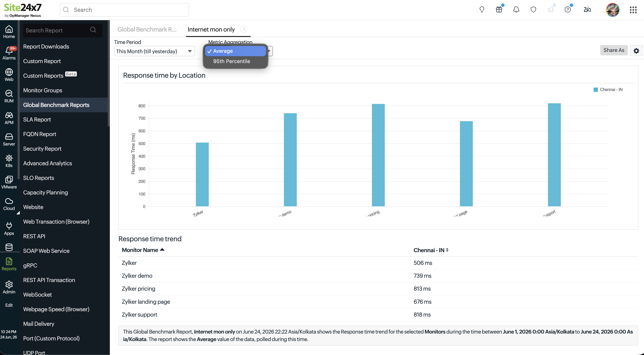Image resolution: width=644 pixels, height=355 pixels.
Task: Open Report Downloads in menu
Action: coord(46,46)
